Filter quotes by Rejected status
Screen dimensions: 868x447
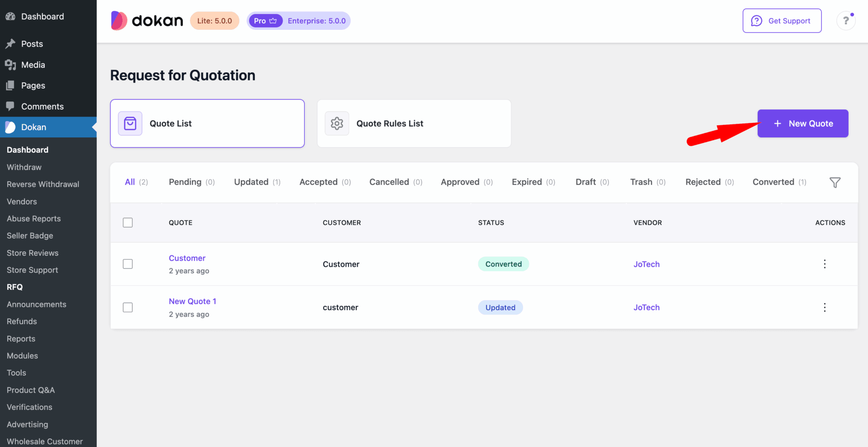coord(710,182)
